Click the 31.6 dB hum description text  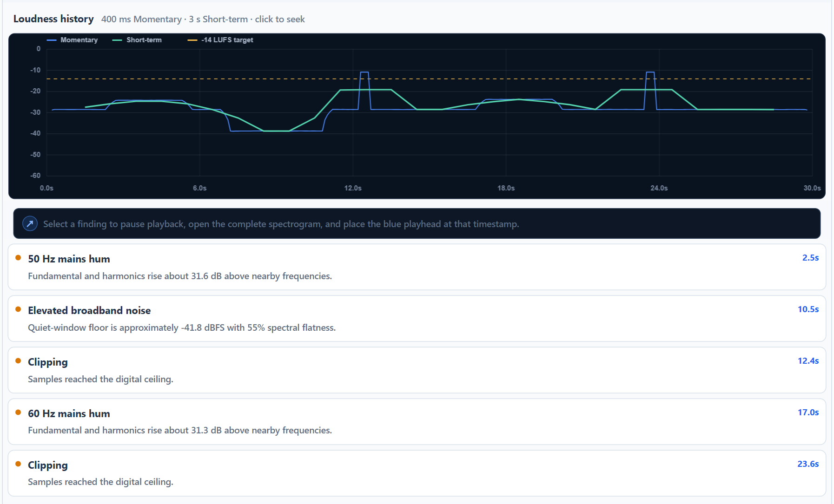[x=180, y=276]
